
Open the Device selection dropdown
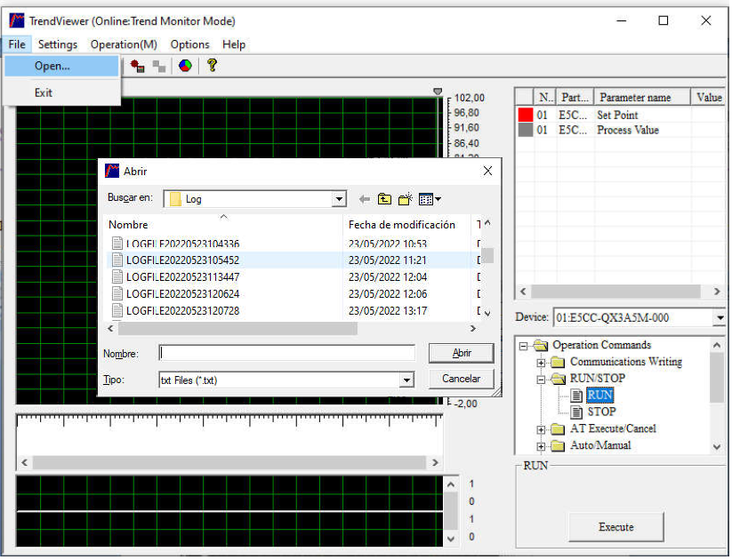coord(720,318)
